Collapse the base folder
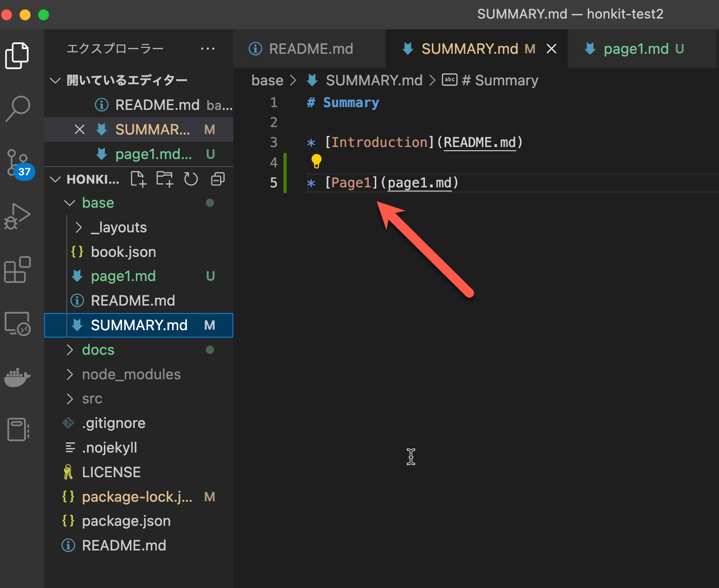719x588 pixels. (70, 203)
